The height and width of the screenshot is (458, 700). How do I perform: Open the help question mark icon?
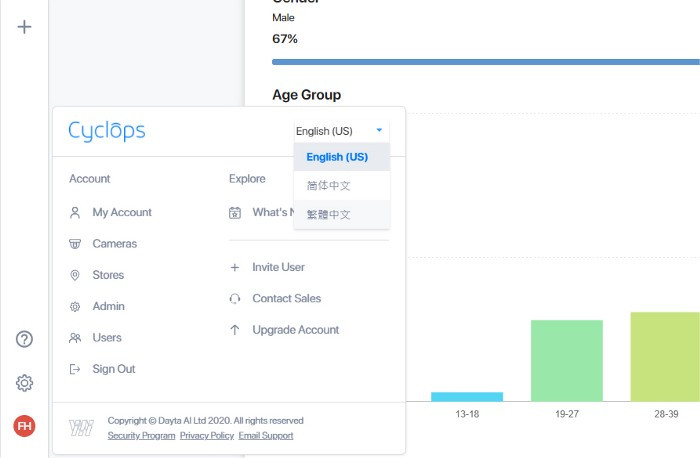[x=24, y=339]
